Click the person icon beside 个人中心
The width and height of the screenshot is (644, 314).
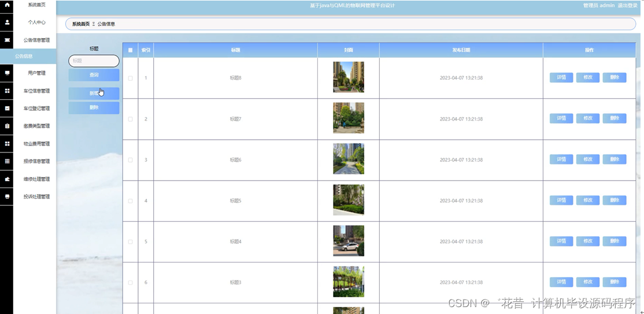(7, 23)
